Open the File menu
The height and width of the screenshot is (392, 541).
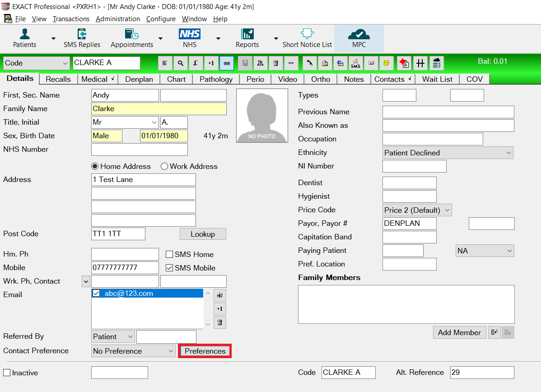[20, 19]
